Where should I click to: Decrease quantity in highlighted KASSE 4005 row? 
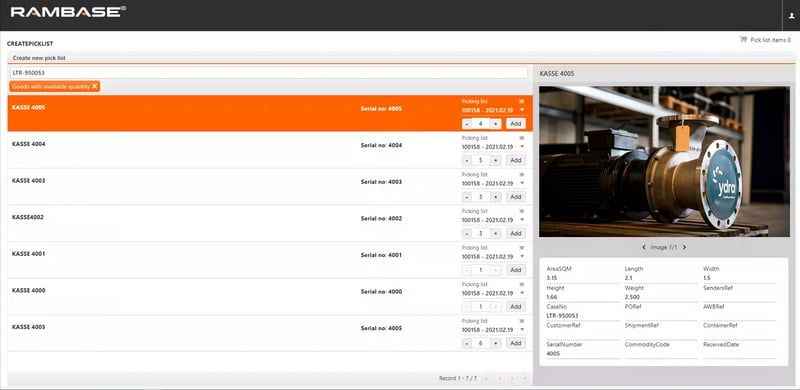(467, 124)
